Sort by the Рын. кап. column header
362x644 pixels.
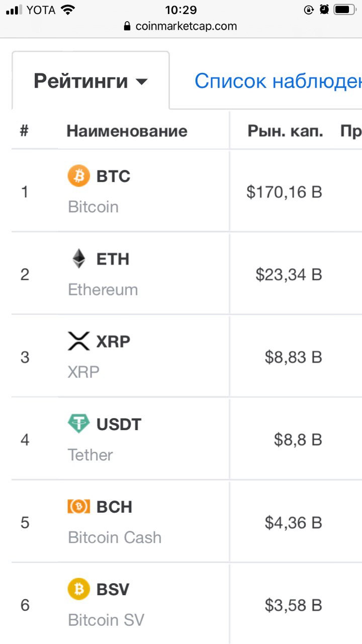(285, 131)
